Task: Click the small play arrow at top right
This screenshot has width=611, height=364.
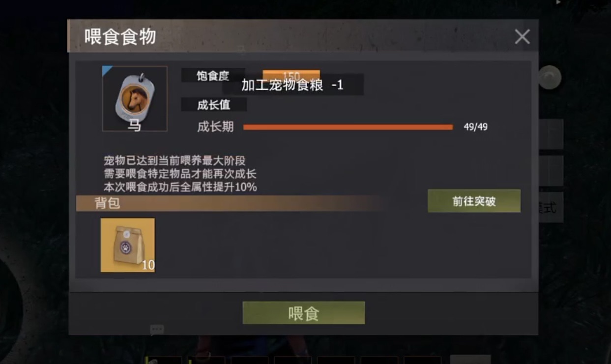Action: (x=558, y=2)
